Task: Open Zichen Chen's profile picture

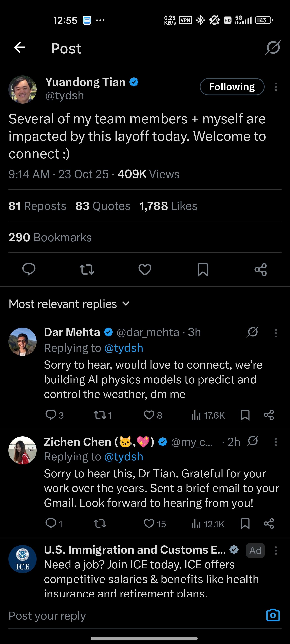Action: pyautogui.click(x=23, y=450)
